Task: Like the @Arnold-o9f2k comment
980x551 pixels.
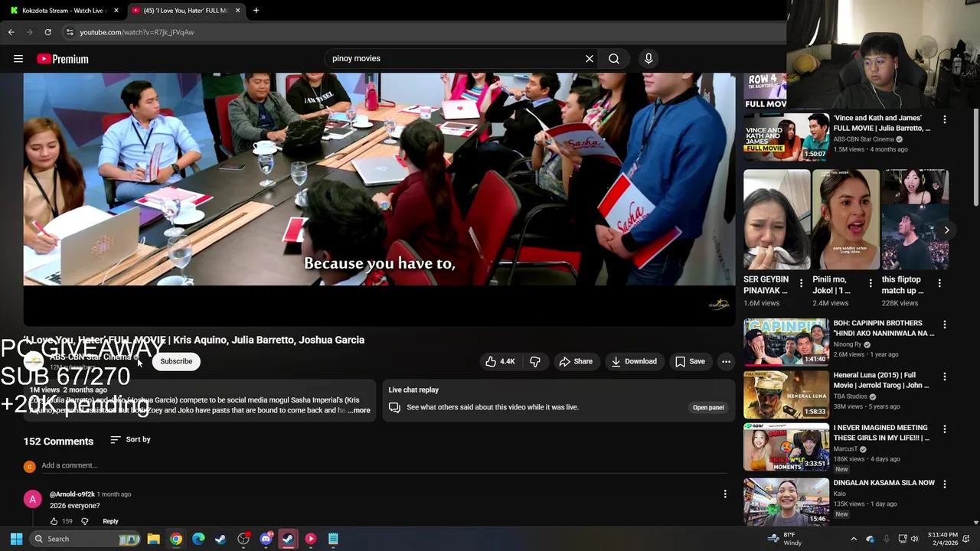Action: pos(54,521)
